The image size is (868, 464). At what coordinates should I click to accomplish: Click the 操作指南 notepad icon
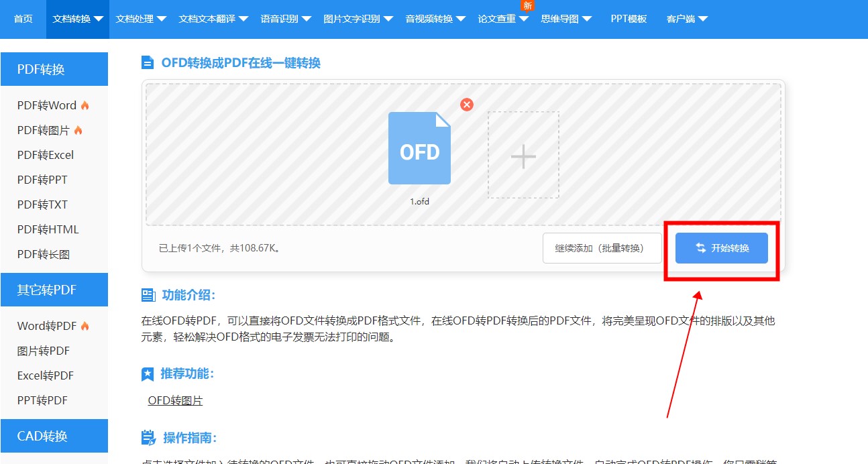[x=148, y=439]
